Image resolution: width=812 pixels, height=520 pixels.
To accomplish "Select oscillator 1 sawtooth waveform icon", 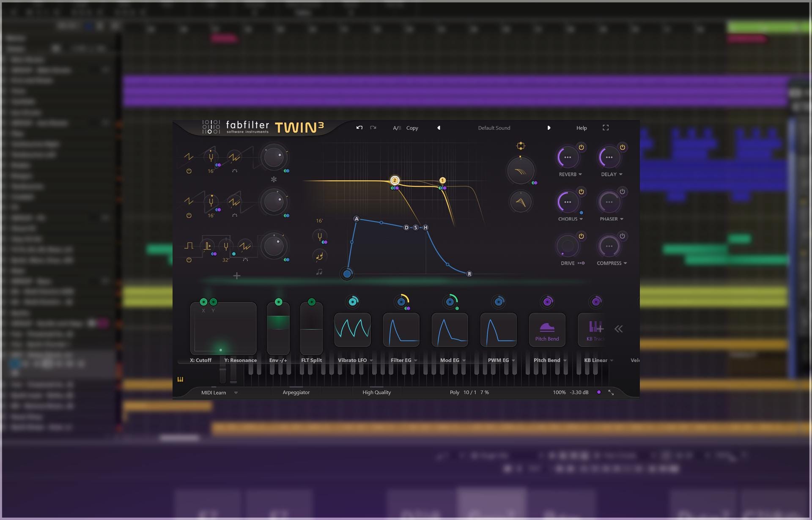I will click(x=189, y=157).
